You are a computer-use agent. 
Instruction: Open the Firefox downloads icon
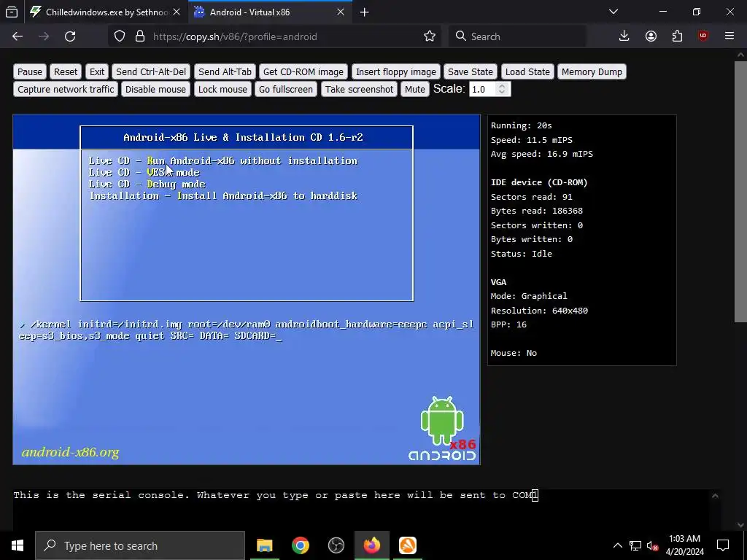624,36
